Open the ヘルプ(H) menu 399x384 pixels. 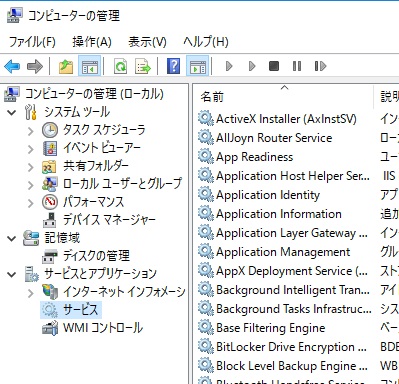click(206, 42)
